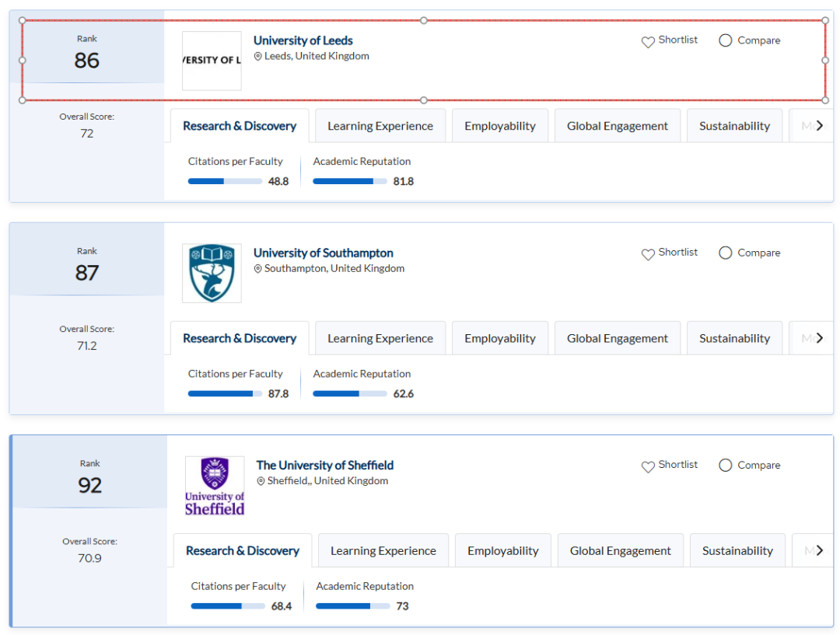Image resolution: width=840 pixels, height=635 pixels.
Task: Click the citations value 48.8
Action: (278, 182)
